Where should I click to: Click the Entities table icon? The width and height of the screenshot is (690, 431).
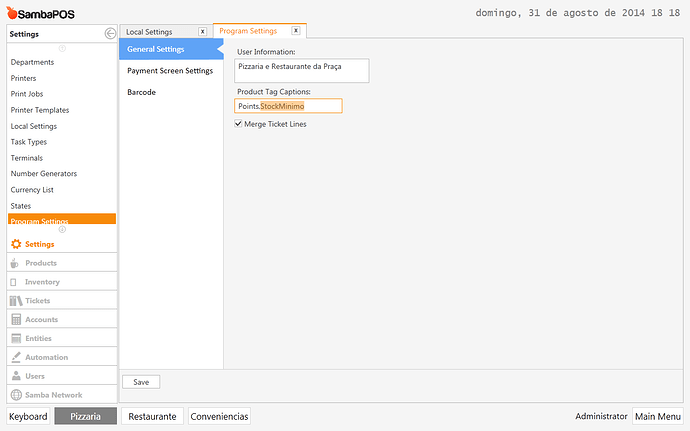coord(16,338)
